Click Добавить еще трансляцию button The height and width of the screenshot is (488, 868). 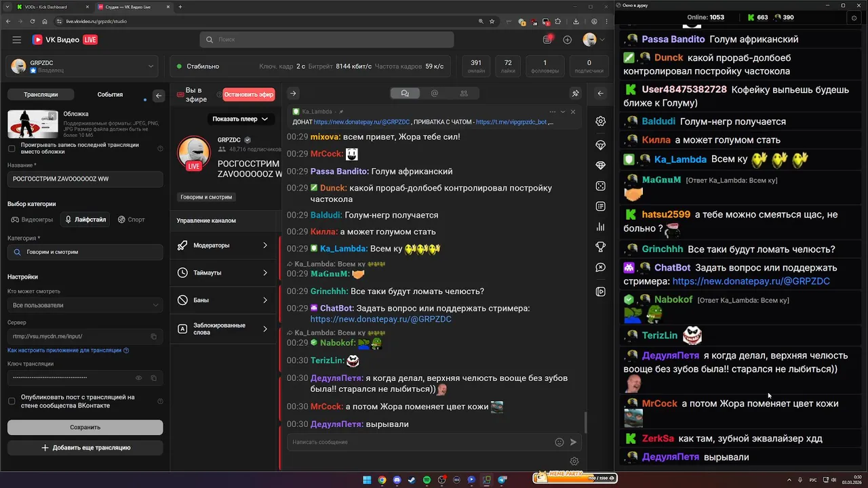click(x=85, y=447)
